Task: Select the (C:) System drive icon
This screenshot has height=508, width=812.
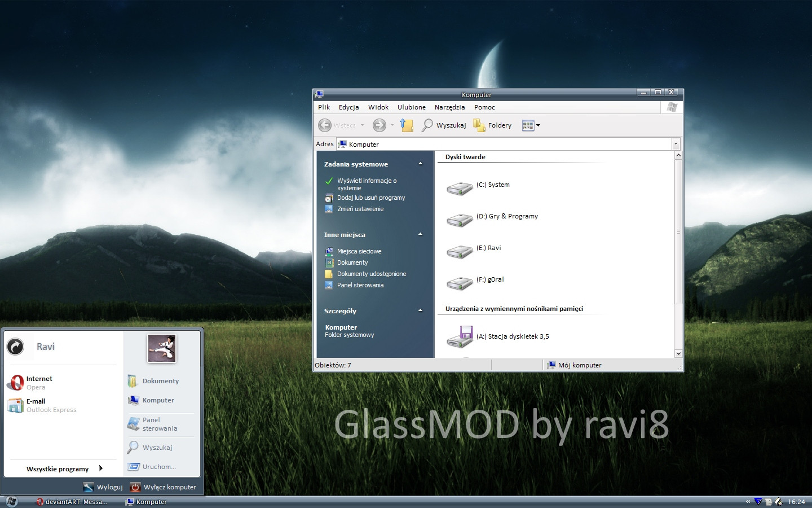Action: (x=460, y=188)
